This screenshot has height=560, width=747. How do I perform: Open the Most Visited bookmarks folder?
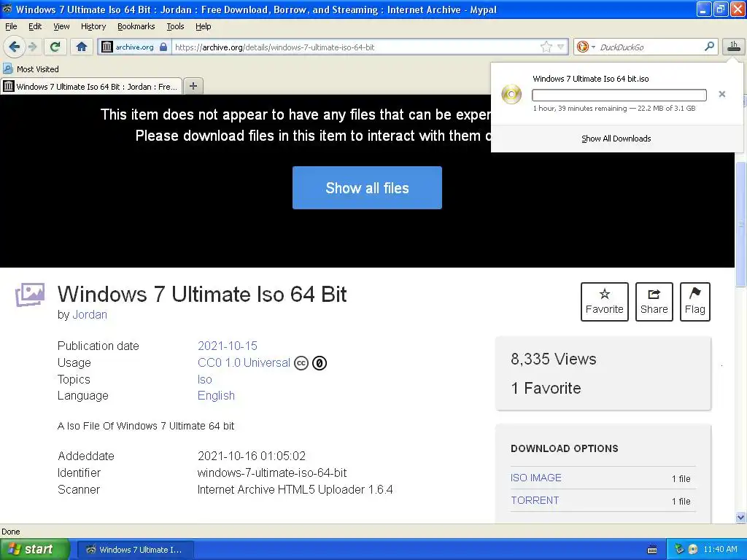(x=31, y=69)
